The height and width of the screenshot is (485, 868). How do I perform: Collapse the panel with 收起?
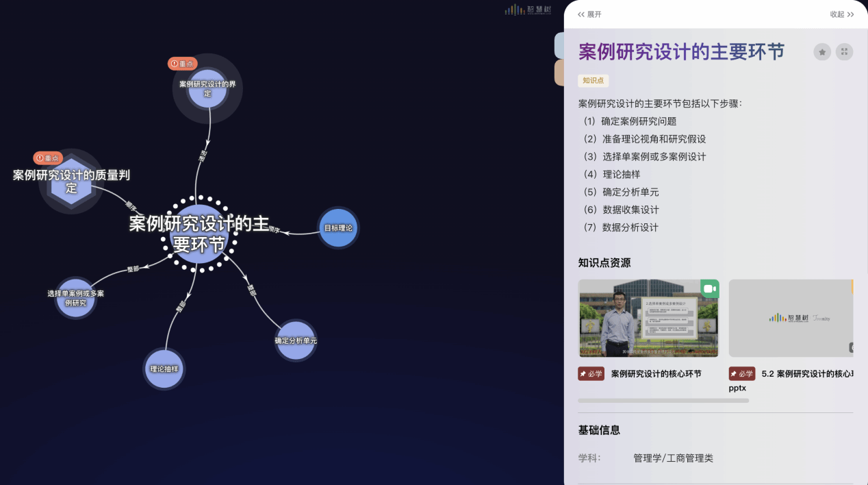coord(841,14)
